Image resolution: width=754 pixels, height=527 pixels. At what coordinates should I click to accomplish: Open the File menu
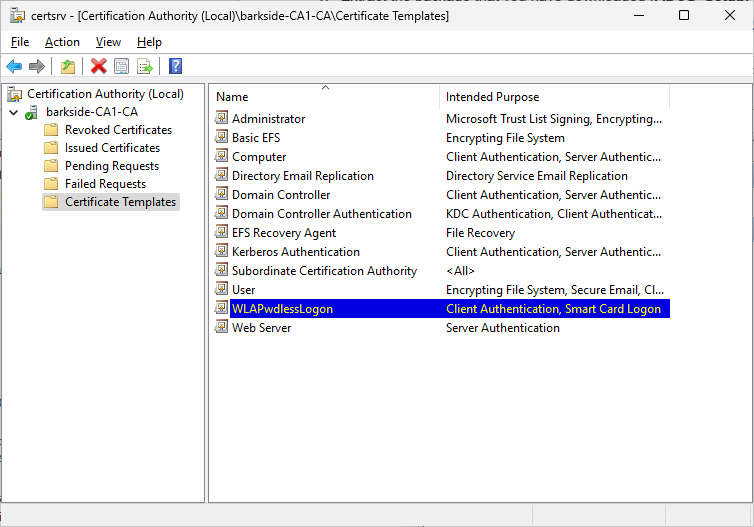20,42
